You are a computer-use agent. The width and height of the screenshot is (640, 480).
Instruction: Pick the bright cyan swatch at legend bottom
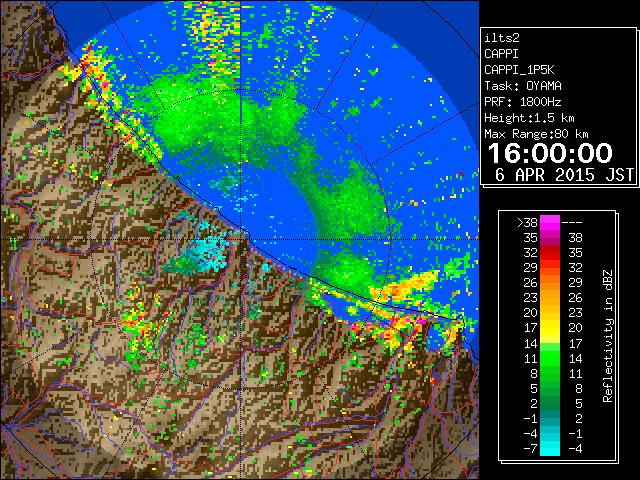(550, 449)
